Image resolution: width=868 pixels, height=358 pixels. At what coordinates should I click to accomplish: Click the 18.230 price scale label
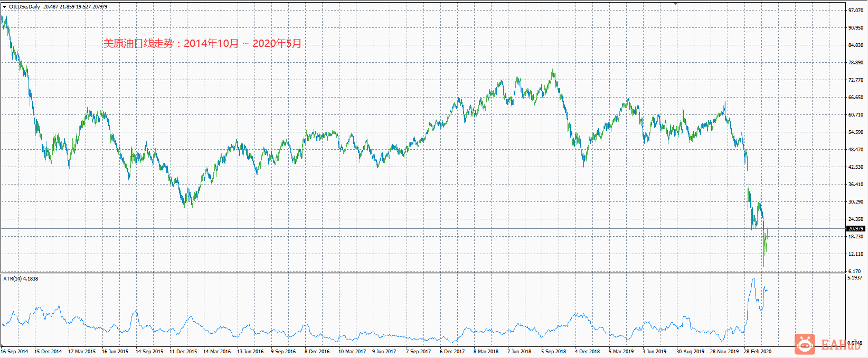click(855, 237)
